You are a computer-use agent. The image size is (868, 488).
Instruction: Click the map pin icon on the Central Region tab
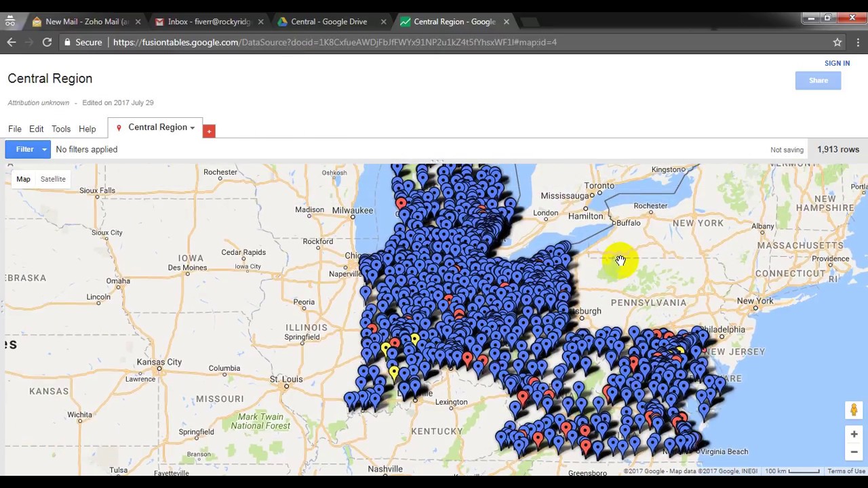(x=119, y=127)
